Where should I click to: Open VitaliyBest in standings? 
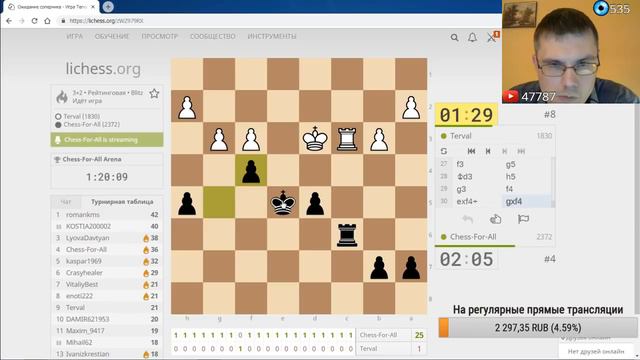(82, 284)
